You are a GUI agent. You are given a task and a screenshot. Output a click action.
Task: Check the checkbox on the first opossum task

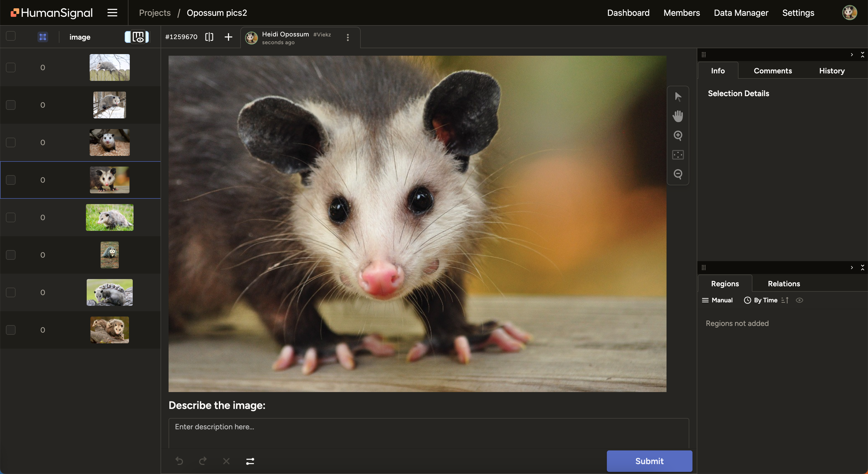10,67
